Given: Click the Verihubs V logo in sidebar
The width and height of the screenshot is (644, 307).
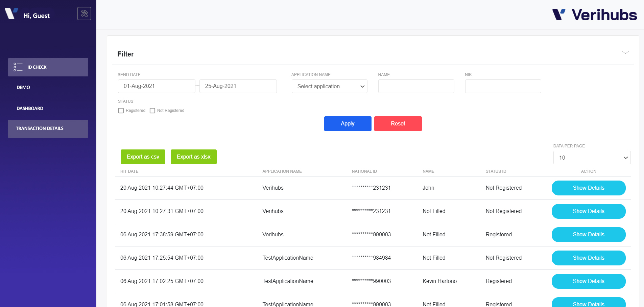Looking at the screenshot, I should pos(11,14).
